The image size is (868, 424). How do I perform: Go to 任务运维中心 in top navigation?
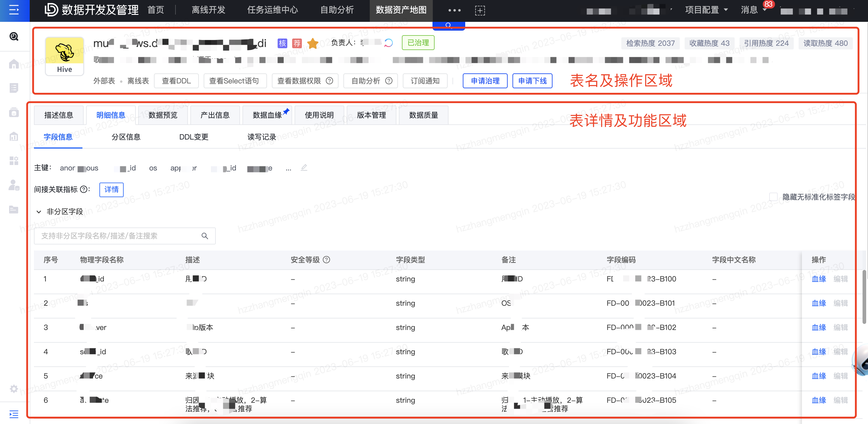pos(272,10)
